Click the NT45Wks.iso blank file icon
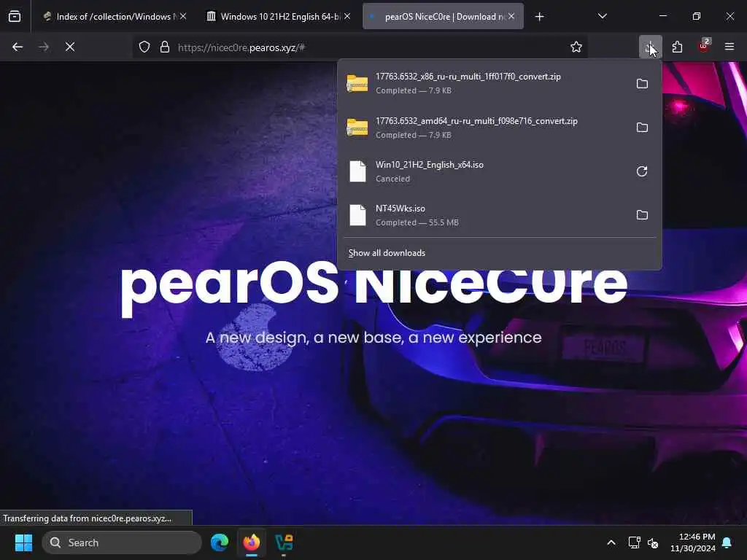Viewport: 747px width, 560px height. tap(357, 215)
